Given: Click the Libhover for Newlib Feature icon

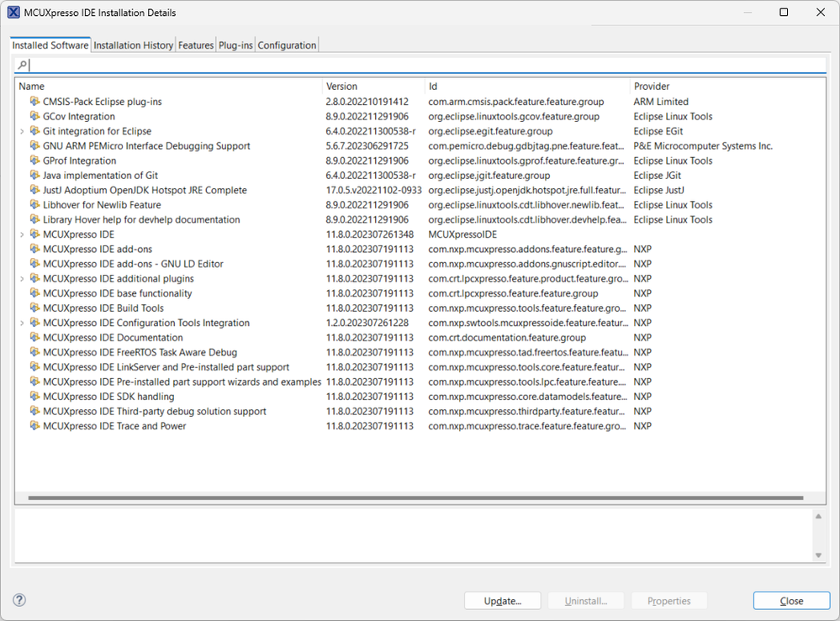Looking at the screenshot, I should click(x=34, y=204).
